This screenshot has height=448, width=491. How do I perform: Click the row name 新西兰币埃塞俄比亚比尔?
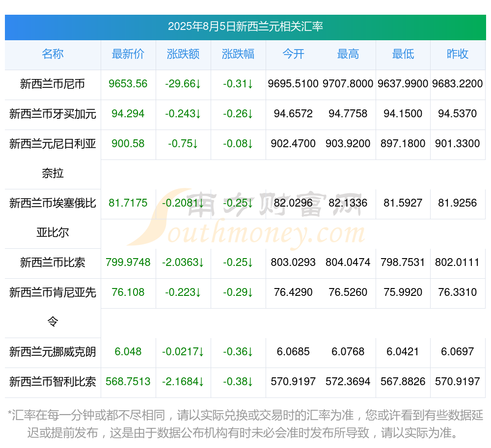point(53,218)
